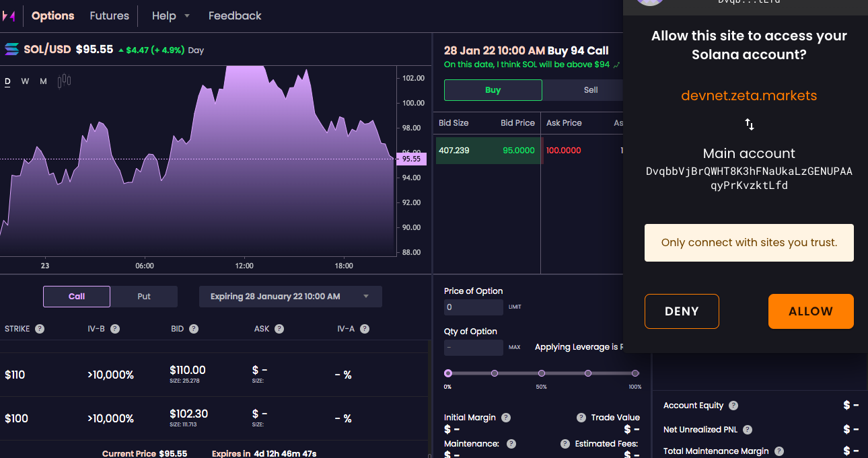Click the 100.0000 ask price in orderbook
868x458 pixels.
pyautogui.click(x=564, y=150)
